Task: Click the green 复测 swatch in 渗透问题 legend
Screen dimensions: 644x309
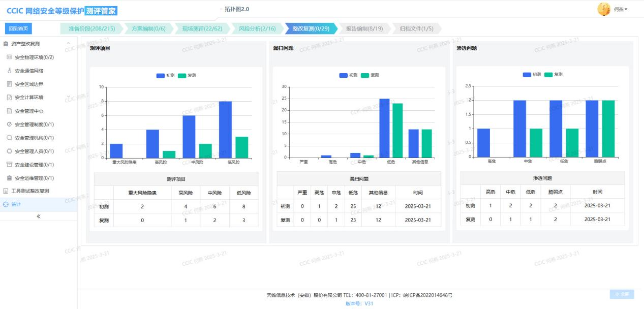Action: [x=548, y=75]
